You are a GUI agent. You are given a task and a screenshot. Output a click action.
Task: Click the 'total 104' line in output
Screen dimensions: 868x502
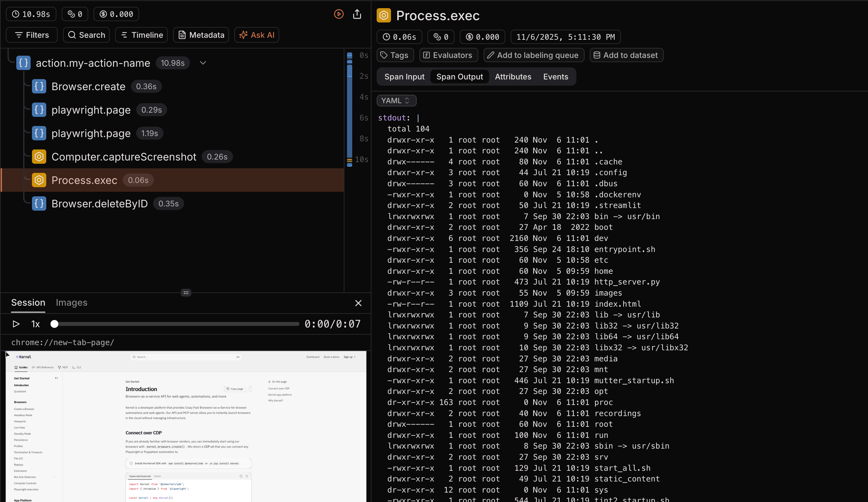click(x=408, y=129)
